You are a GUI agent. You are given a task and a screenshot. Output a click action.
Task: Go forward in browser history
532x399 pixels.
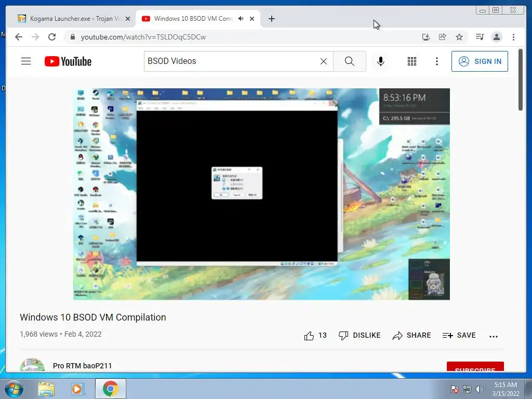[x=35, y=37]
